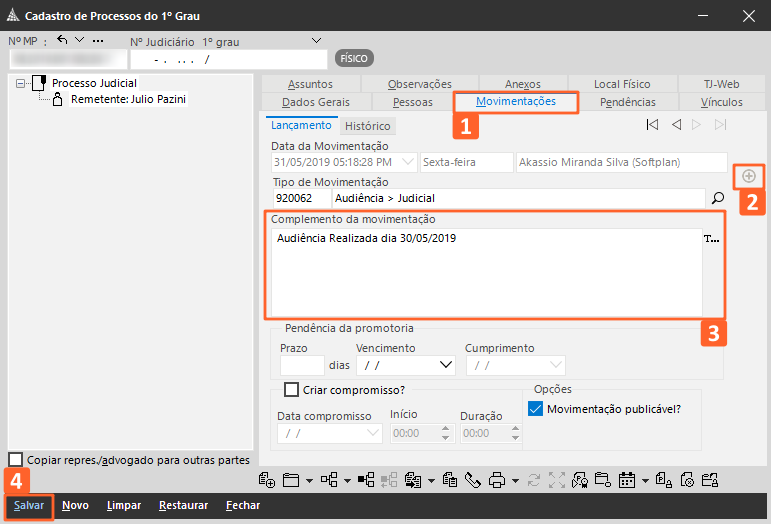
Task: Click the magnifier next to Tipo de Movimentação
Action: point(717,198)
